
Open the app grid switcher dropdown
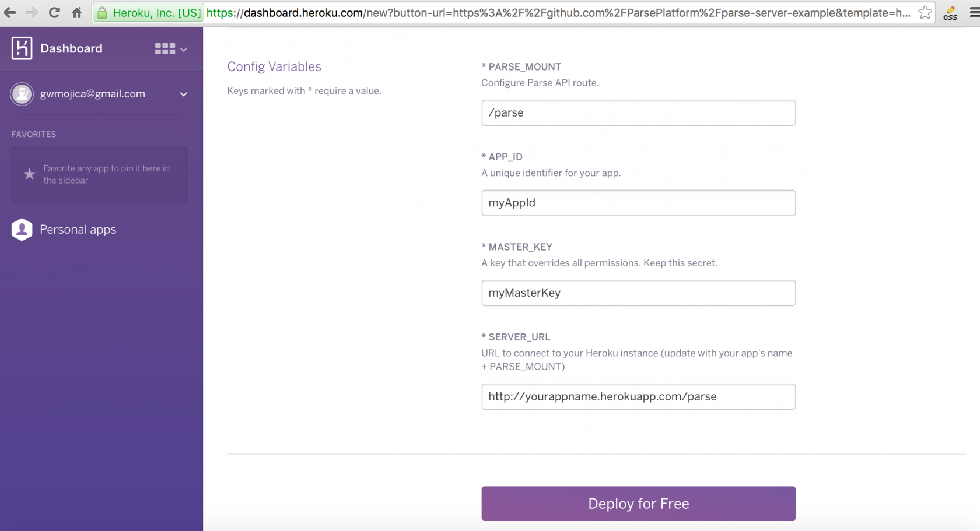(x=170, y=49)
